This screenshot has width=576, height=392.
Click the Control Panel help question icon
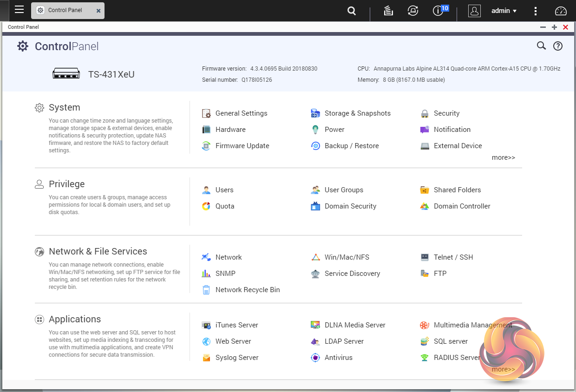[557, 46]
